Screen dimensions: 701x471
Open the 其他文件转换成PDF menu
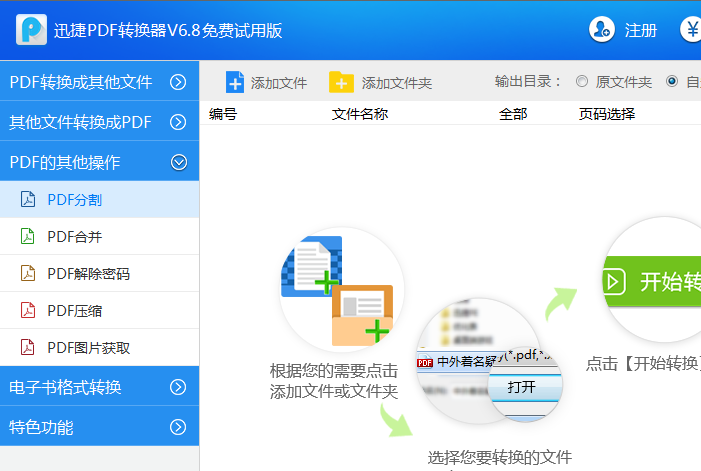99,122
